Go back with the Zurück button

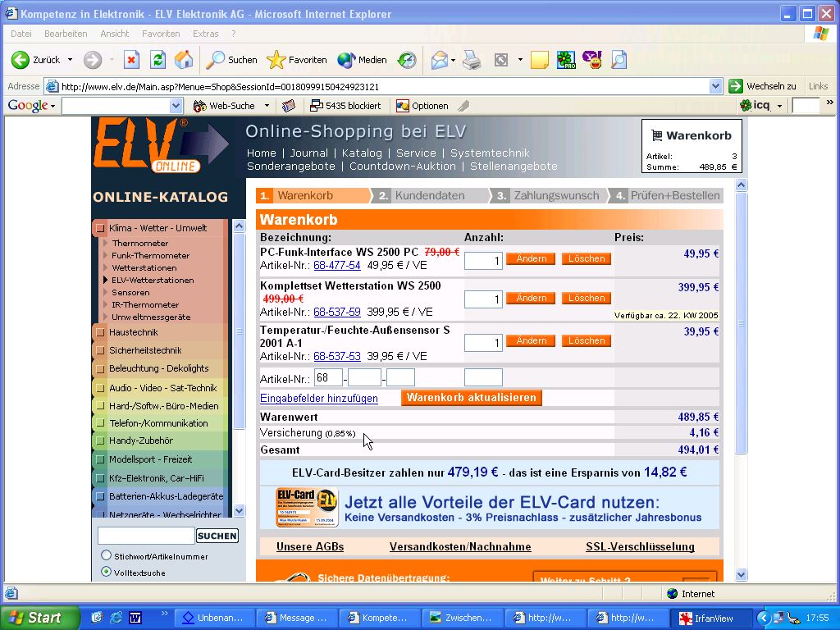[x=35, y=60]
